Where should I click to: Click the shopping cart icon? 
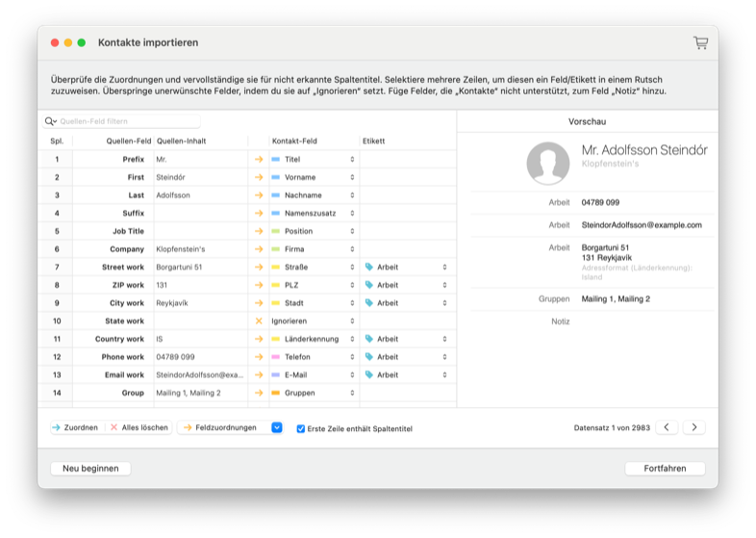coord(700,42)
